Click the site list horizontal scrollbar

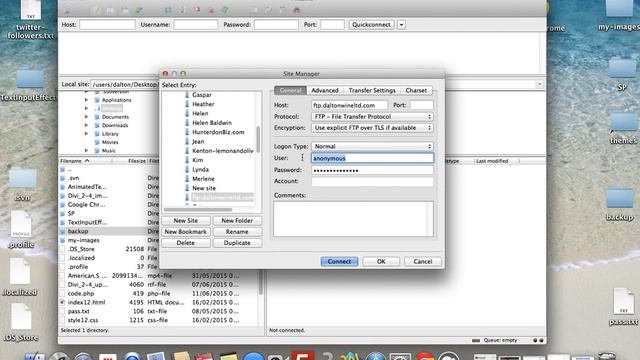tap(198, 210)
